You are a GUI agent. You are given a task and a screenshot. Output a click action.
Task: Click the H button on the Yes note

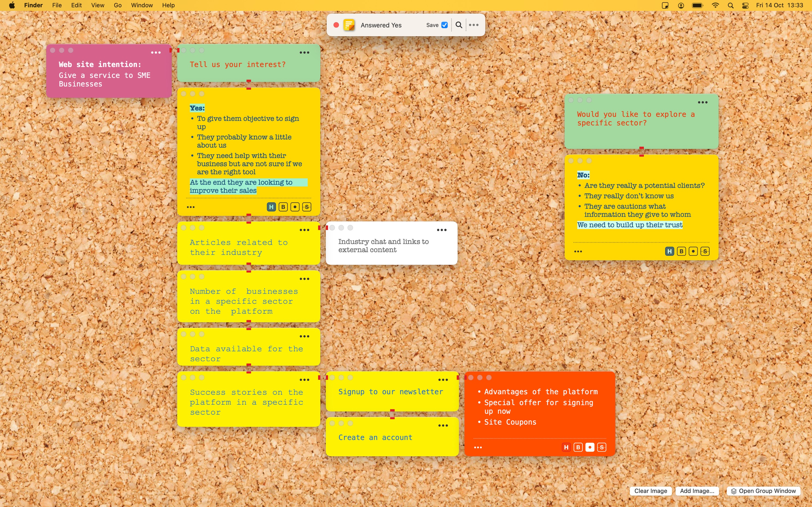pyautogui.click(x=271, y=207)
